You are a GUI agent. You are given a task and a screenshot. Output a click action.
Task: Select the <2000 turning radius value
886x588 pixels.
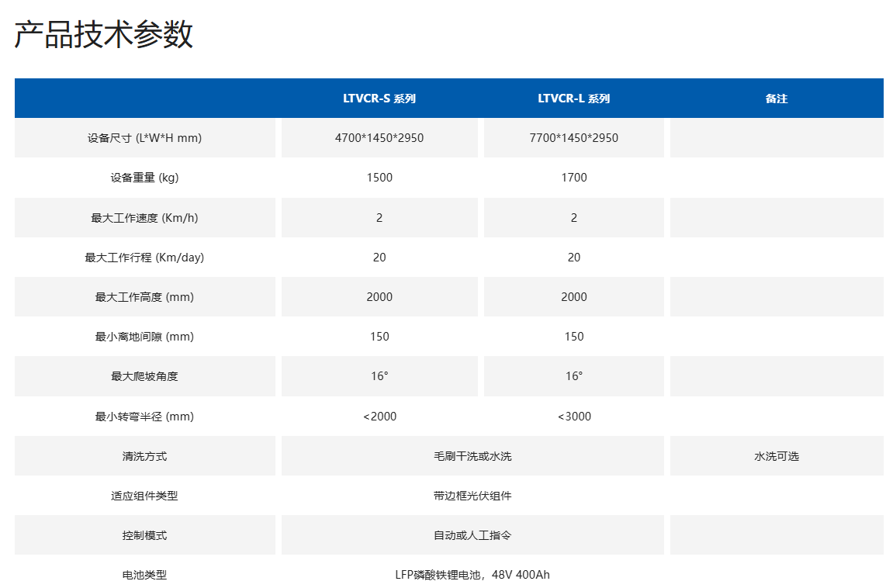coord(379,417)
